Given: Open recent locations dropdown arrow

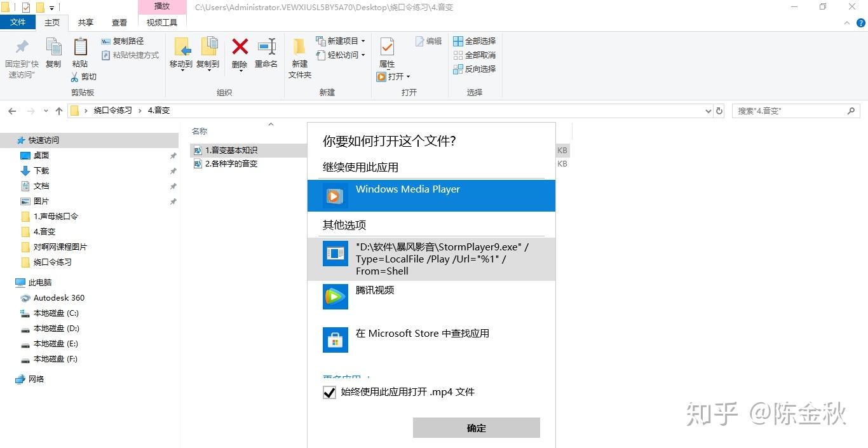Looking at the screenshot, I should pyautogui.click(x=46, y=111).
